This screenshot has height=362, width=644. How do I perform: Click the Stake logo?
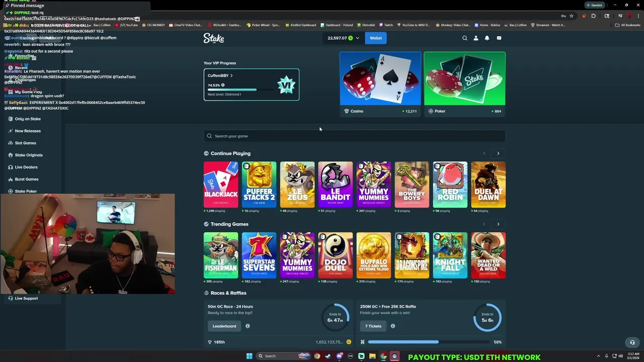[x=214, y=38]
